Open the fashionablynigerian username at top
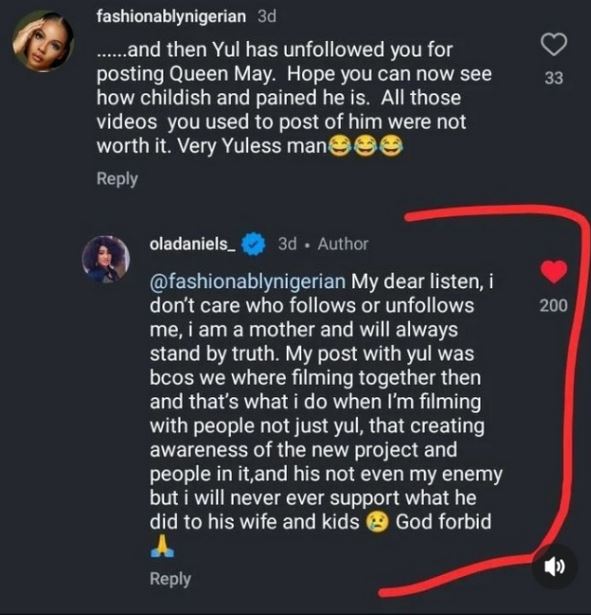Screen dimensions: 591x615 click(x=171, y=16)
